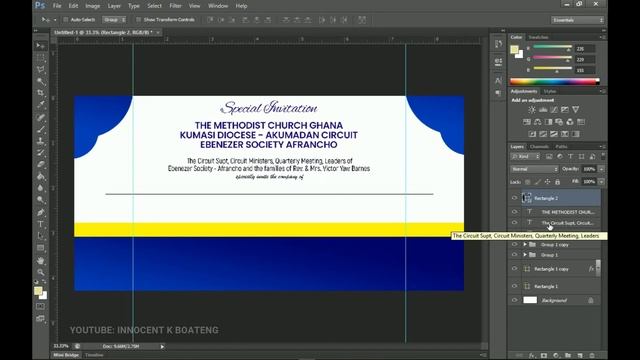Open the blend mode Normal dropdown

pos(534,169)
